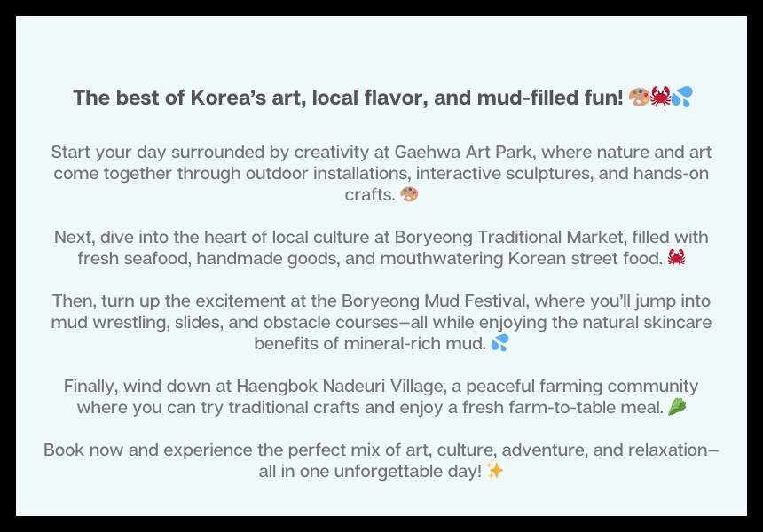This screenshot has height=532, width=763.
Task: Click the palette emoji in the heading
Action: click(x=638, y=98)
